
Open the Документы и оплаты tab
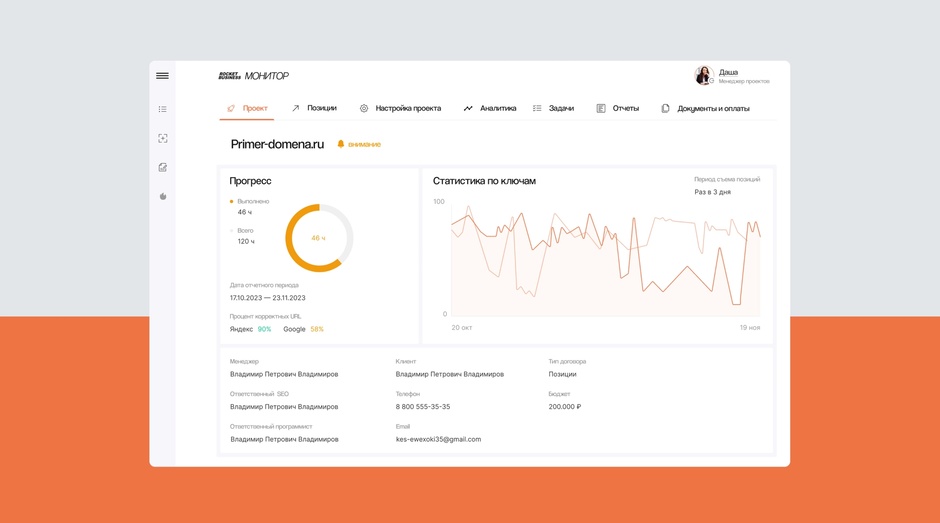(705, 108)
